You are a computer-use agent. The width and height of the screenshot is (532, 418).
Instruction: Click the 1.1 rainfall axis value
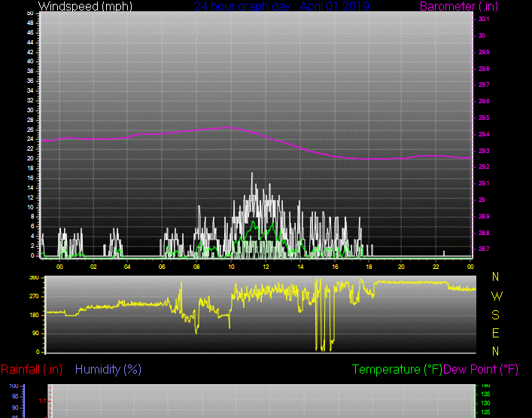tap(42, 401)
